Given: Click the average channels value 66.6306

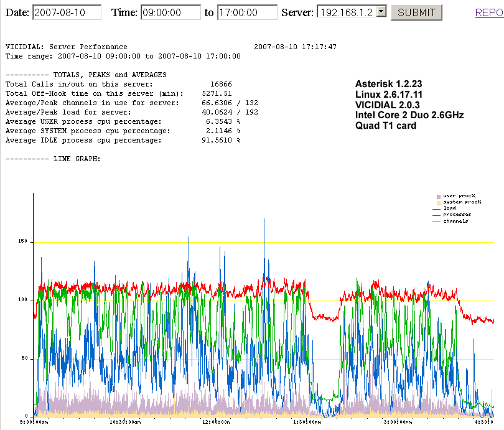Looking at the screenshot, I should pyautogui.click(x=217, y=103).
